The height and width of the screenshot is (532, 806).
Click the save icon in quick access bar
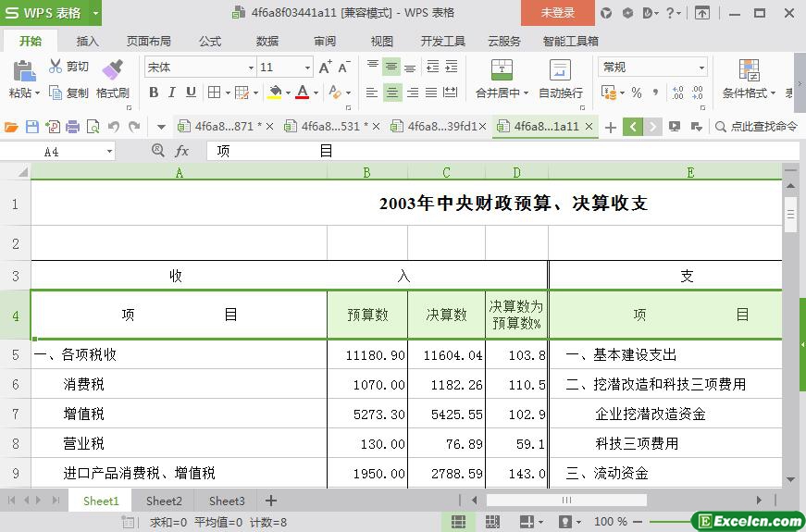[32, 127]
